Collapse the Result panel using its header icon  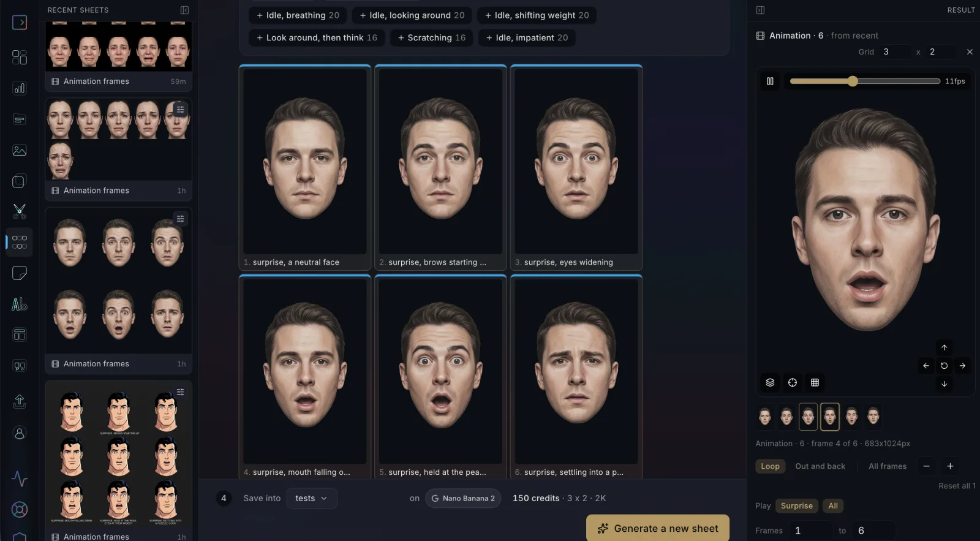(760, 10)
